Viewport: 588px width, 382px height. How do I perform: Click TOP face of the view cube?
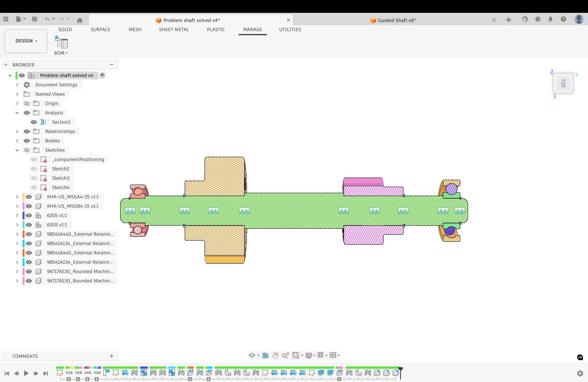[563, 83]
